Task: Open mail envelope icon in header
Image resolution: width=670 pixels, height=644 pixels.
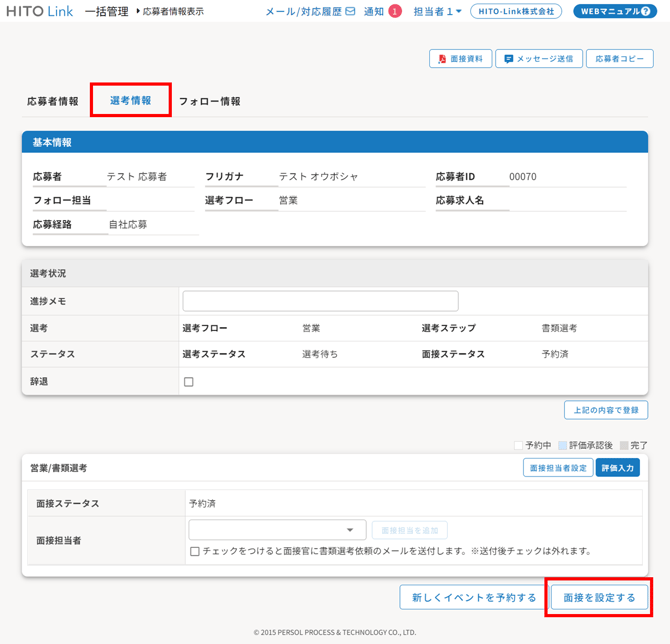Action: pyautogui.click(x=350, y=12)
